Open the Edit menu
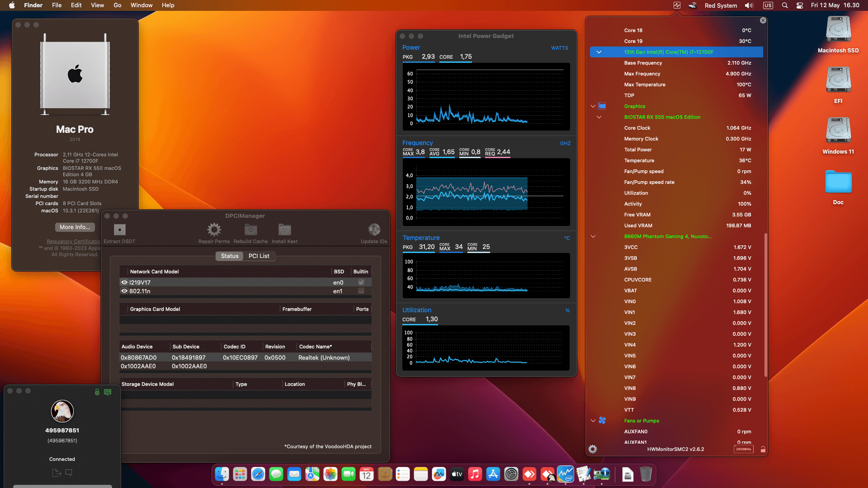This screenshot has height=488, width=868. [76, 5]
